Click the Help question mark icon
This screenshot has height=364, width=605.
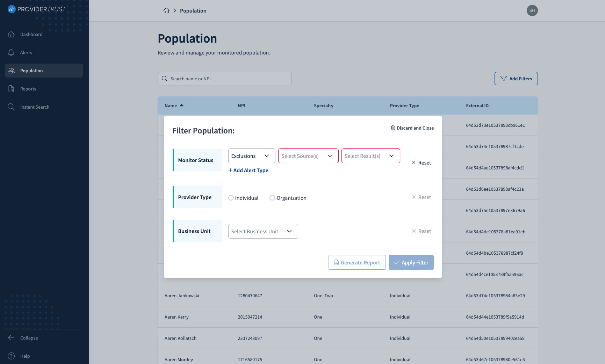[11, 356]
